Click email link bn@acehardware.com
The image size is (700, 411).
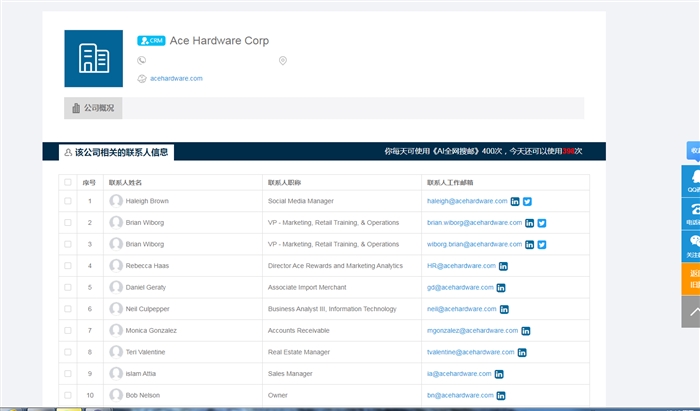460,395
